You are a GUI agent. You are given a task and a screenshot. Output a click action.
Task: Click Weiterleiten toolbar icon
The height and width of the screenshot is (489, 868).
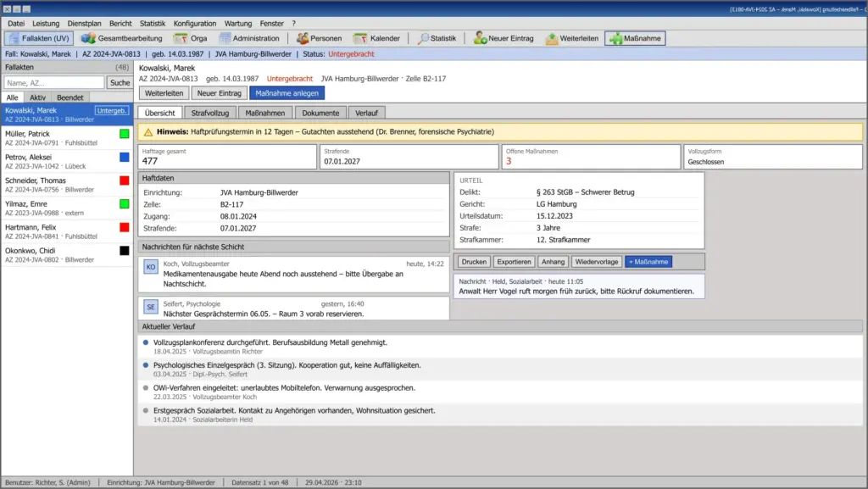(x=551, y=39)
